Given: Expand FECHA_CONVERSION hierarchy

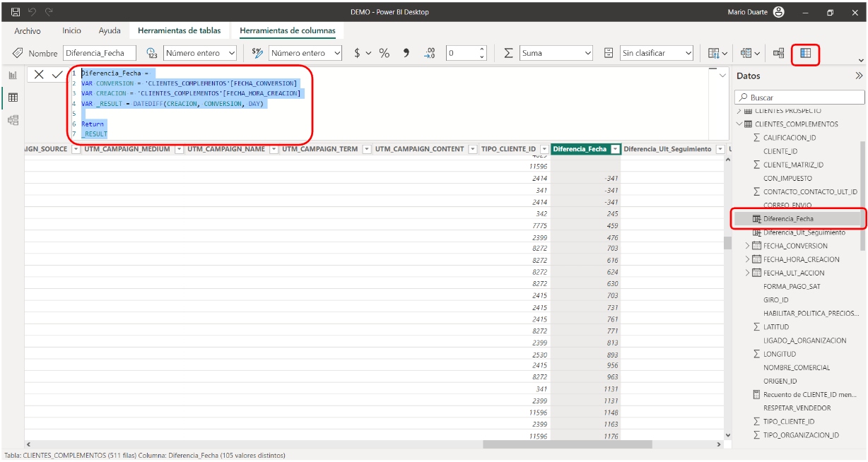Looking at the screenshot, I should point(748,246).
